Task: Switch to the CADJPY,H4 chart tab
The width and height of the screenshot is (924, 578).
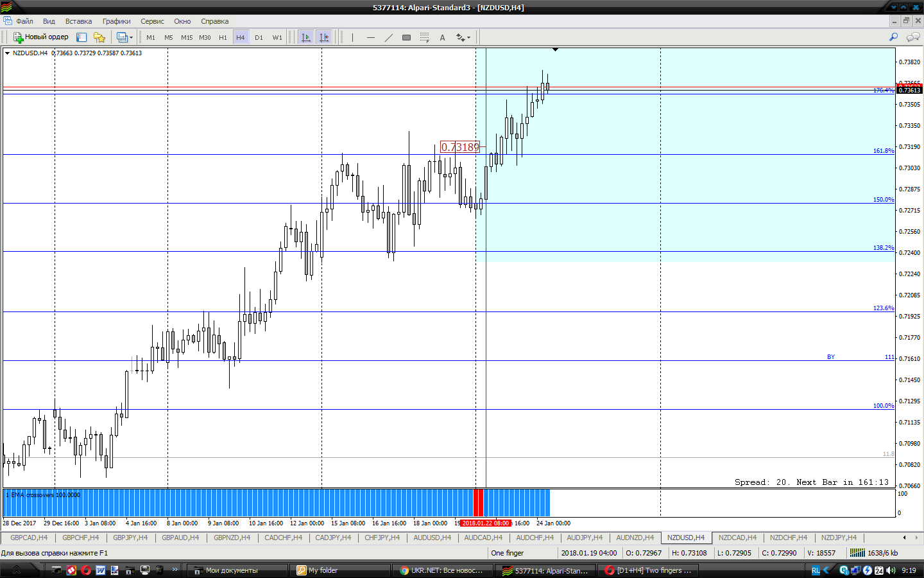Action: 333,538
